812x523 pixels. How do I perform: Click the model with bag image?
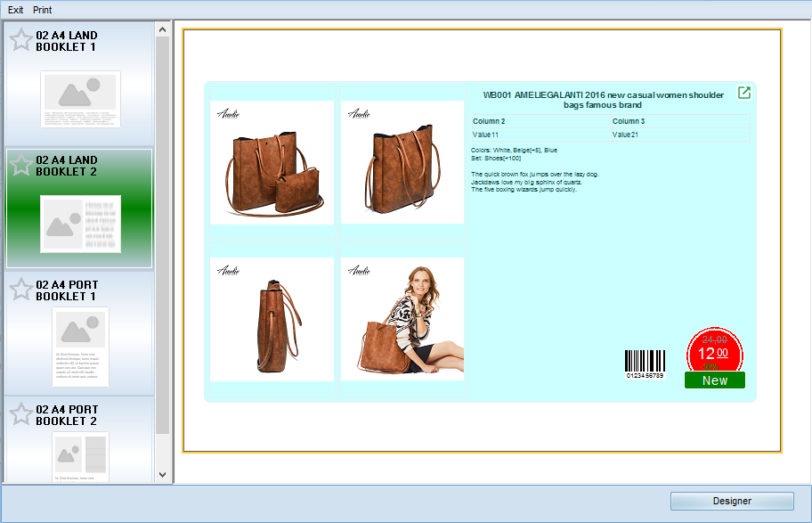402,319
